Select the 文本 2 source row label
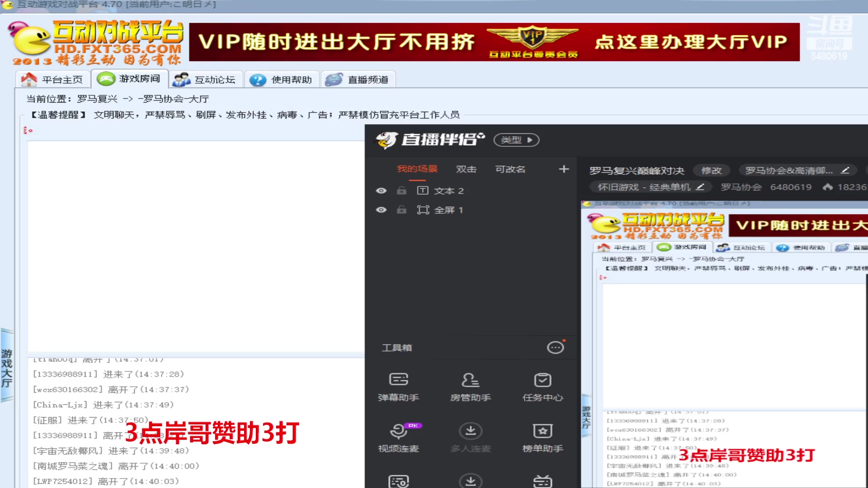Image resolution: width=868 pixels, height=488 pixels. 449,191
